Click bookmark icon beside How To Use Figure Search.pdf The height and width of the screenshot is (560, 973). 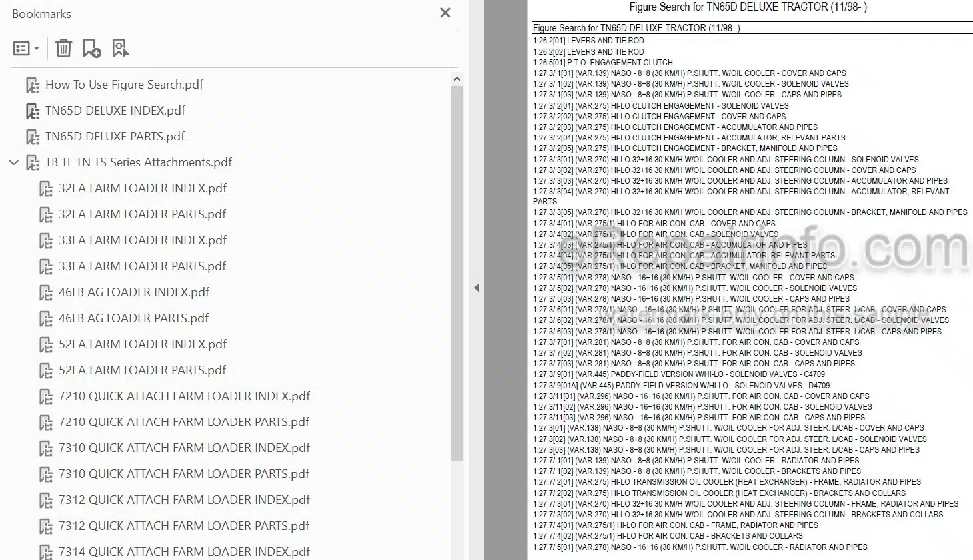[x=33, y=85]
